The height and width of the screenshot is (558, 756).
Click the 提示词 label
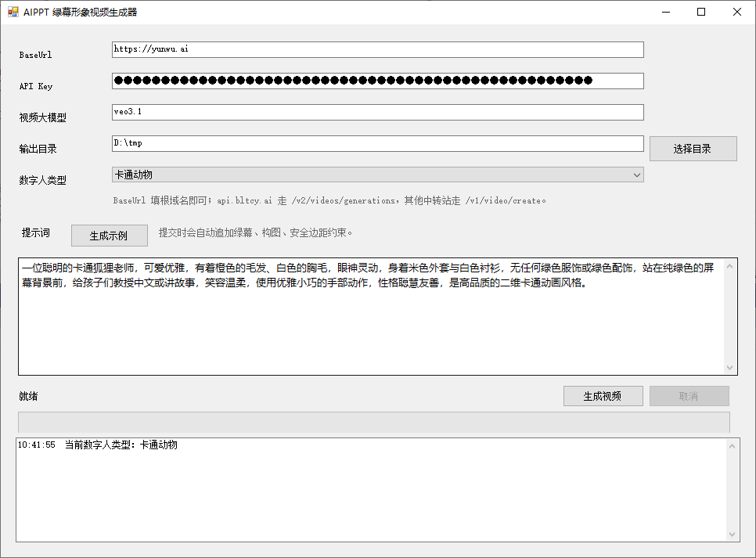(36, 232)
